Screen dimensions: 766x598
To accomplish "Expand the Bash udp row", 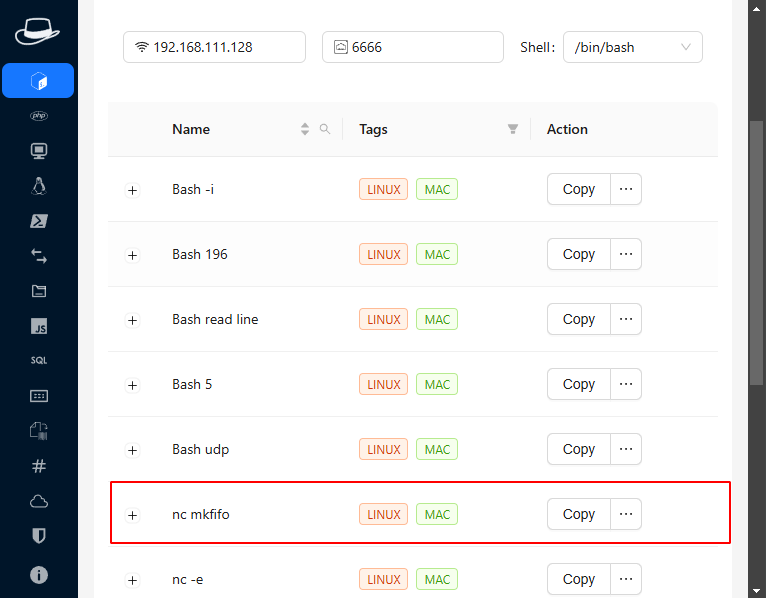I will (x=132, y=450).
